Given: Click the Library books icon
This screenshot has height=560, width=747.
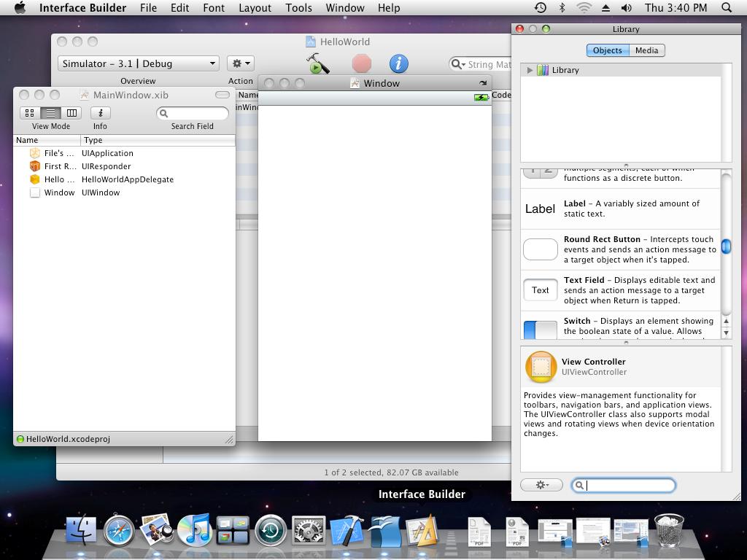Looking at the screenshot, I should pos(543,70).
